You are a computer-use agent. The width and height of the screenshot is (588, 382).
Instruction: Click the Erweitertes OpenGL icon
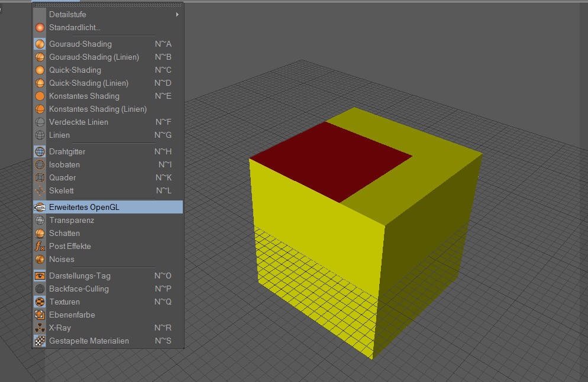40,208
